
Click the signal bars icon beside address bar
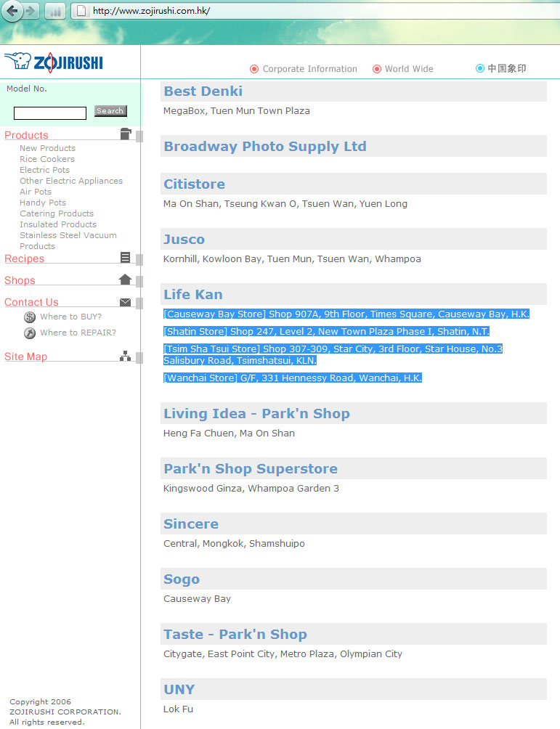[55, 11]
